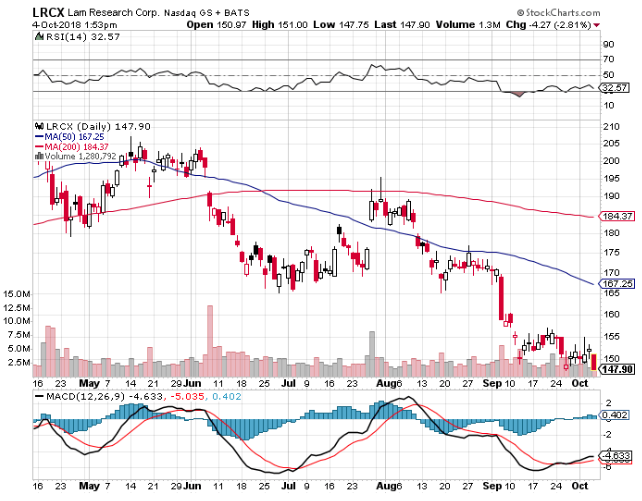Click the -4.633 MACD value tag
This screenshot has width=642, height=501.
(618, 455)
